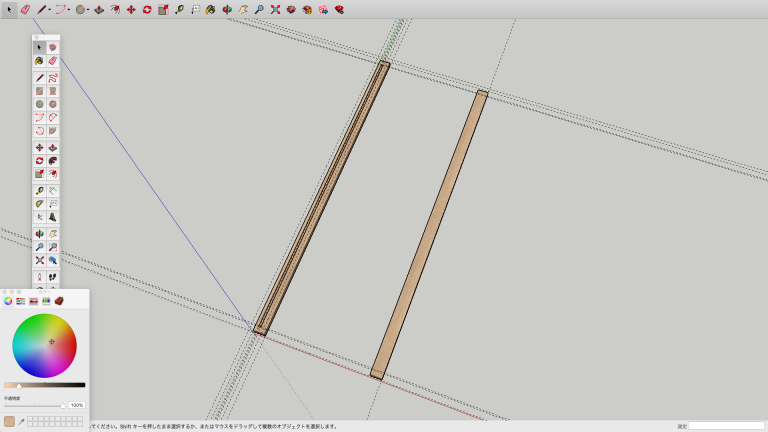
Task: Click the eyedropper in the color panel
Action: (21, 421)
